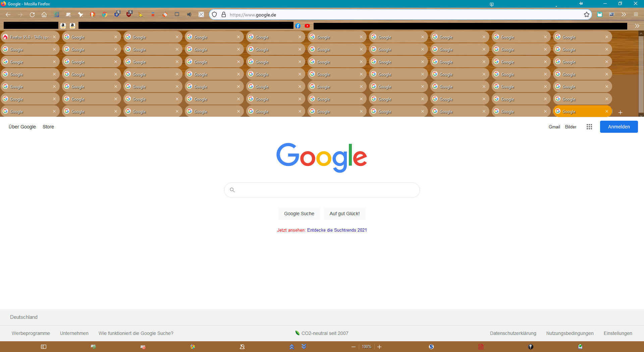Focus the Google search input box
This screenshot has width=644, height=352.
[322, 190]
